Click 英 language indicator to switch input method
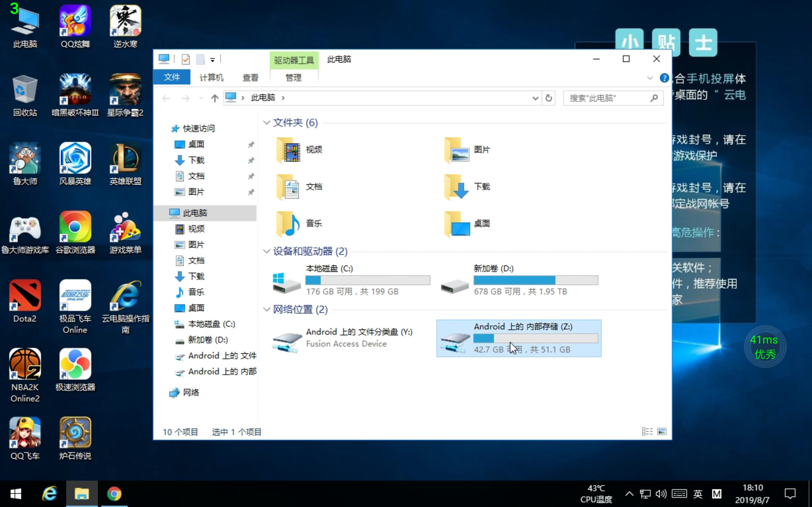The width and height of the screenshot is (812, 507). pos(698,494)
